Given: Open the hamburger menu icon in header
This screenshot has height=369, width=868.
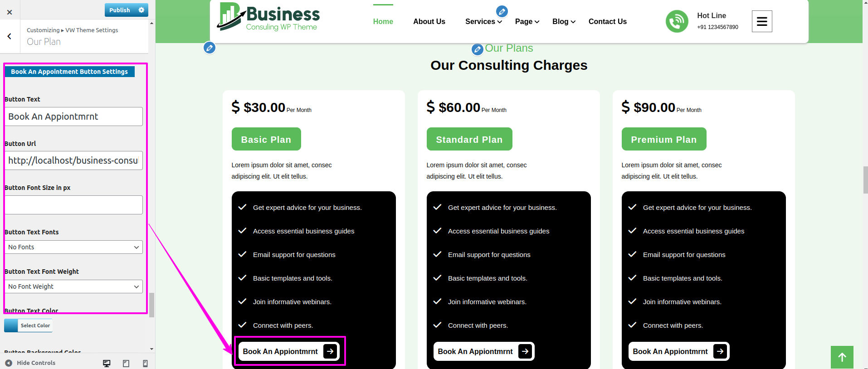Looking at the screenshot, I should (x=762, y=21).
